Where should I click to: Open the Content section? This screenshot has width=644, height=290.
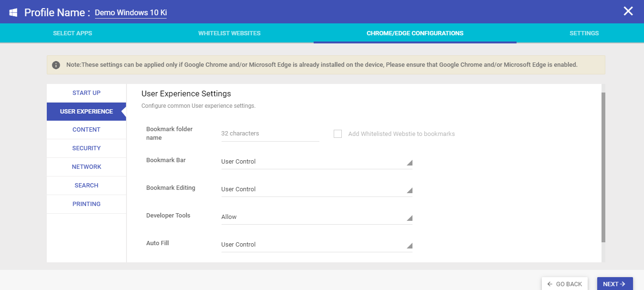86,130
